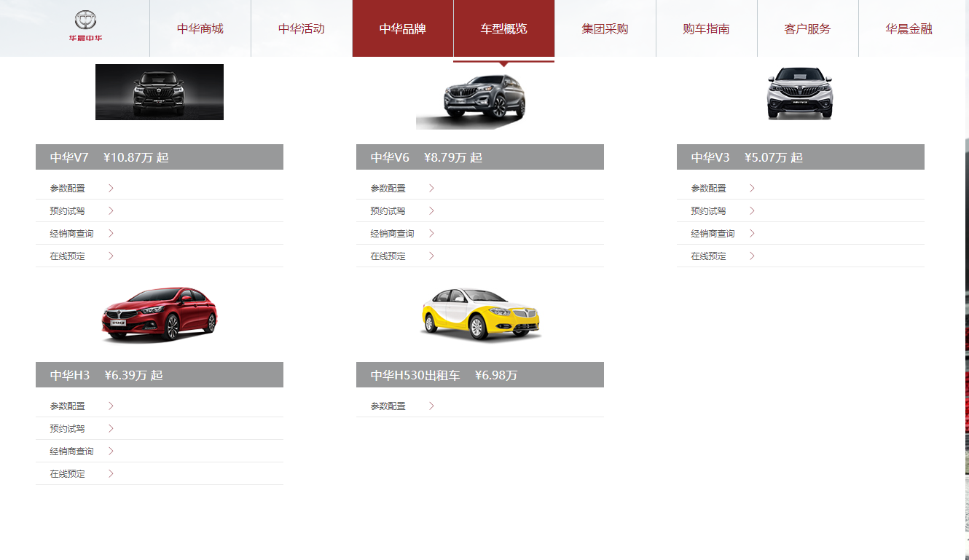This screenshot has height=560, width=969.
Task: Open 经销商查询 for 中华V3
Action: tap(713, 234)
